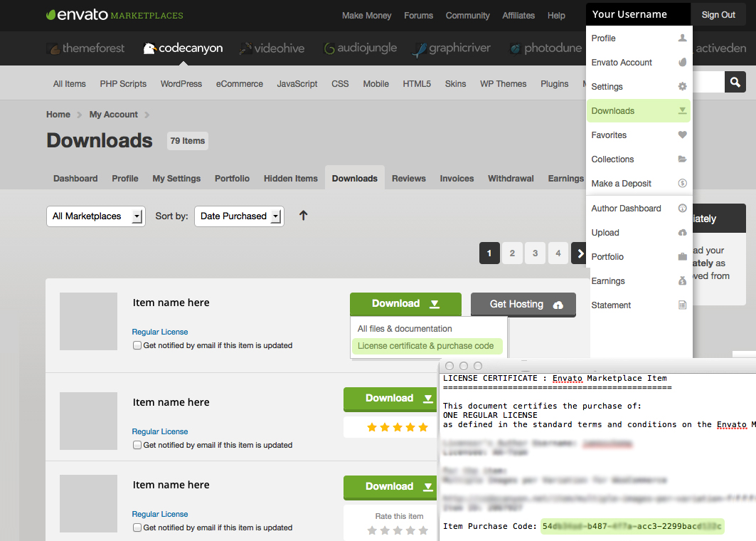The height and width of the screenshot is (541, 756).
Task: Open the Your Username menu
Action: (x=638, y=14)
